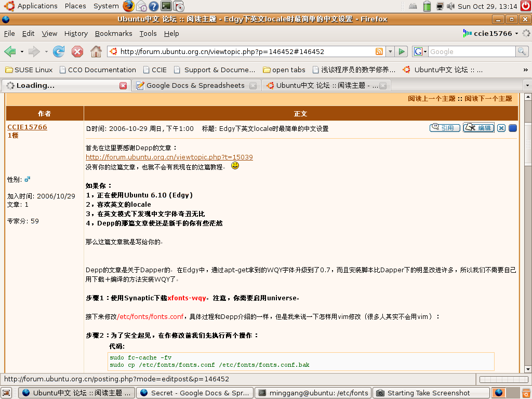This screenshot has width=532, height=399.
Task: Click 阅读上一个主题 link
Action: tap(432, 98)
